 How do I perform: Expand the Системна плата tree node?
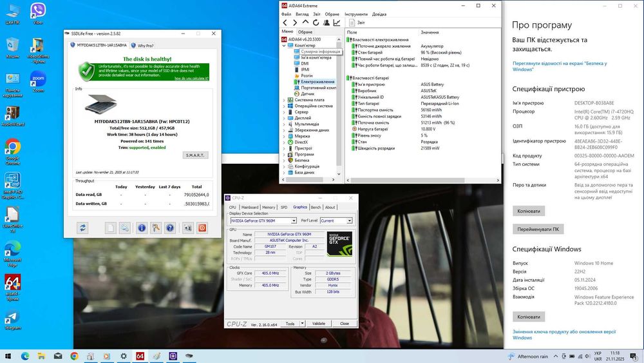[284, 100]
